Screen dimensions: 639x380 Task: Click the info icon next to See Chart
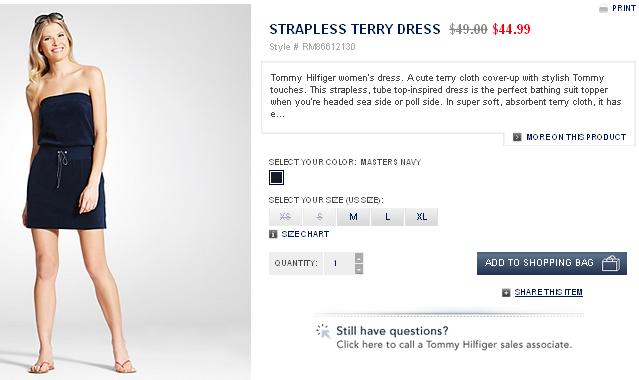273,234
